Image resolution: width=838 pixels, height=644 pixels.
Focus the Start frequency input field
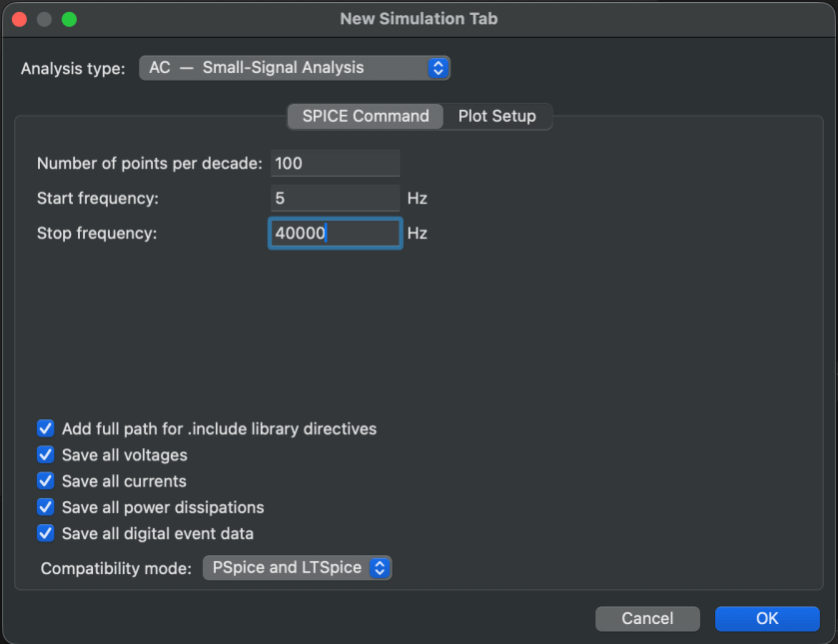[335, 198]
